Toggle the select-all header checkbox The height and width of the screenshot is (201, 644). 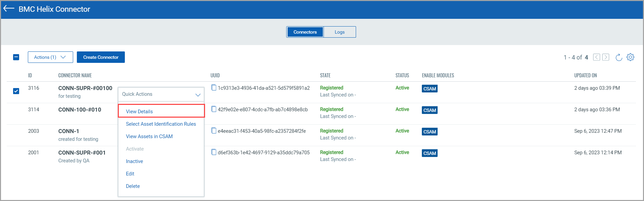tap(16, 57)
